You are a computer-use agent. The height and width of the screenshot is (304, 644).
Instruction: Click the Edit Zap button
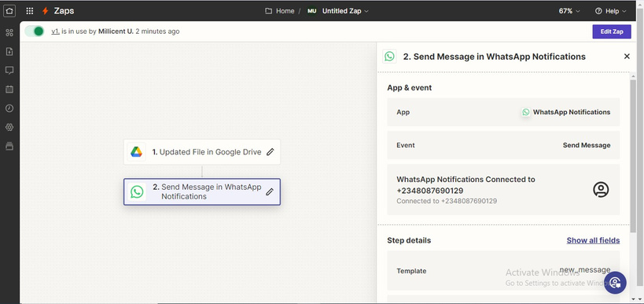click(x=612, y=32)
